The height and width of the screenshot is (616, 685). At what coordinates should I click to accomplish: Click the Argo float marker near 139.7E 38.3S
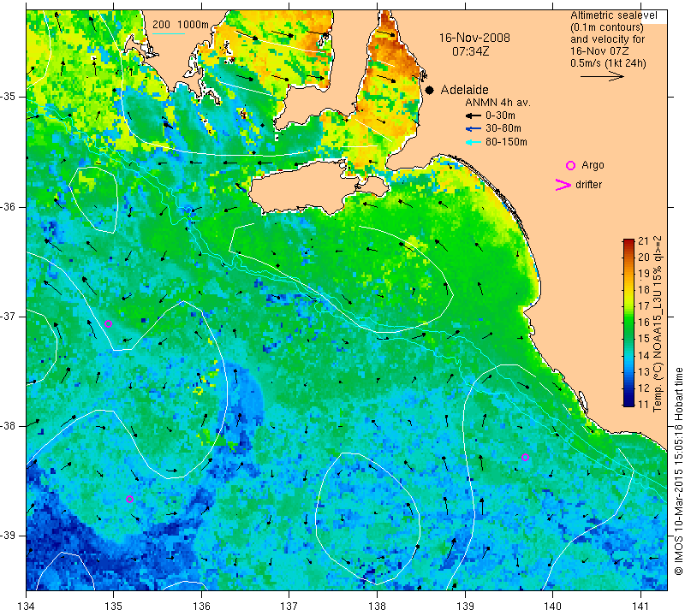click(525, 458)
